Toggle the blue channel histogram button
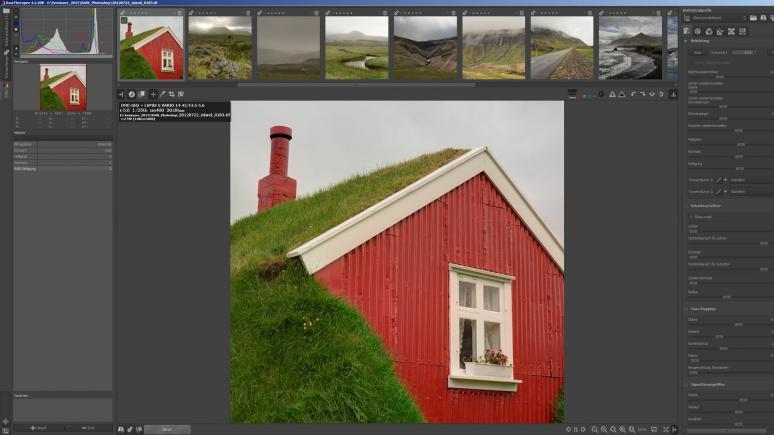Screen dimensions: 774x435 16,23
